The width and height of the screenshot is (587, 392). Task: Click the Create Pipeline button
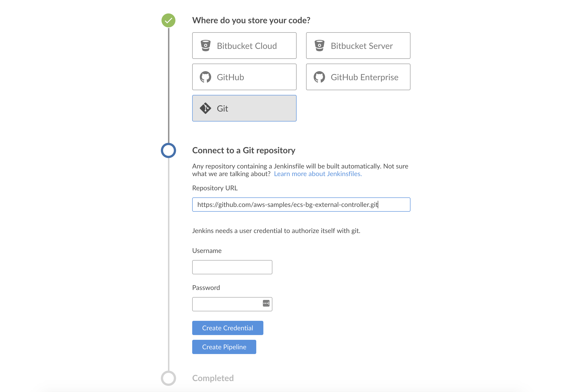pyautogui.click(x=224, y=347)
